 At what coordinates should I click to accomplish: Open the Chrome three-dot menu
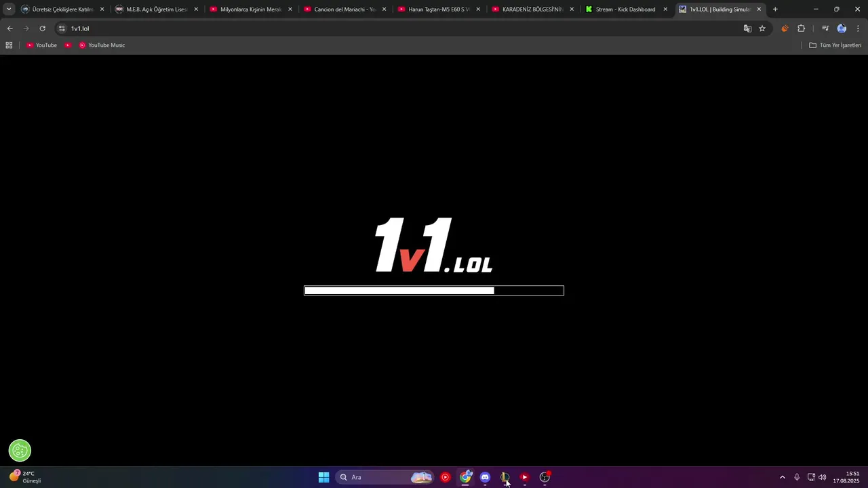tap(858, 28)
